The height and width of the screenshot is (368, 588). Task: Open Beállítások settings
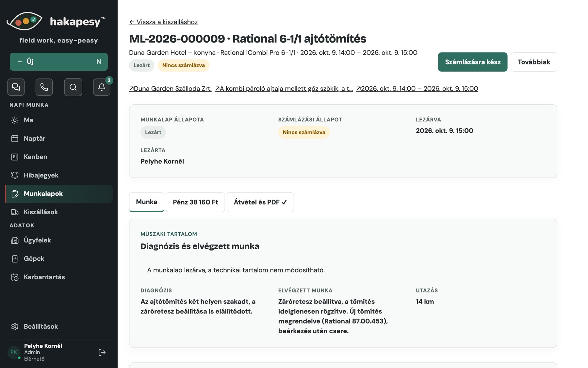tap(59, 326)
